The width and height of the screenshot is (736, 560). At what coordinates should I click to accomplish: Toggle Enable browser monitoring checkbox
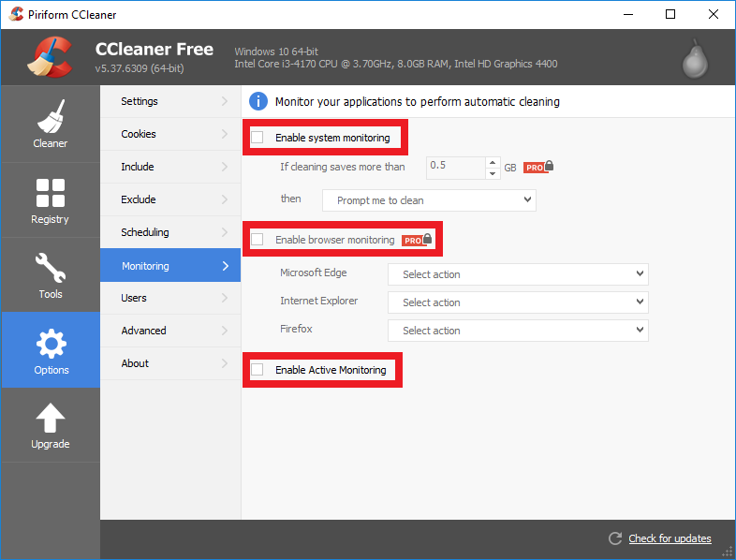tap(258, 240)
